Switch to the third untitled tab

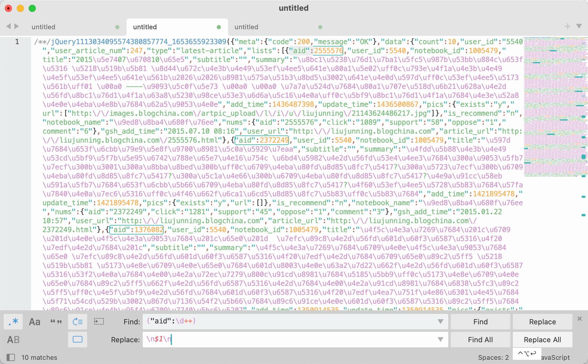pos(247,27)
